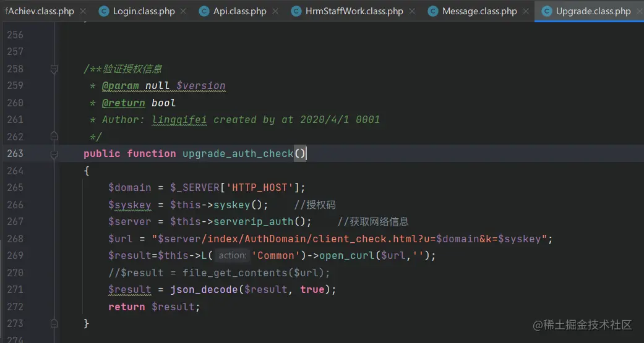The width and height of the screenshot is (644, 343).
Task: Close the Api.class.php tab
Action: tap(275, 11)
